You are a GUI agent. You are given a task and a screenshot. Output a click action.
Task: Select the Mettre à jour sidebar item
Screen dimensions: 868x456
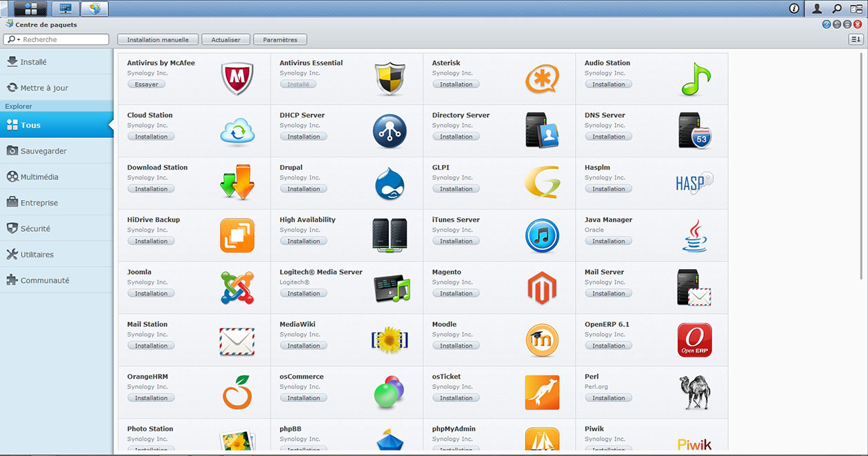click(57, 88)
